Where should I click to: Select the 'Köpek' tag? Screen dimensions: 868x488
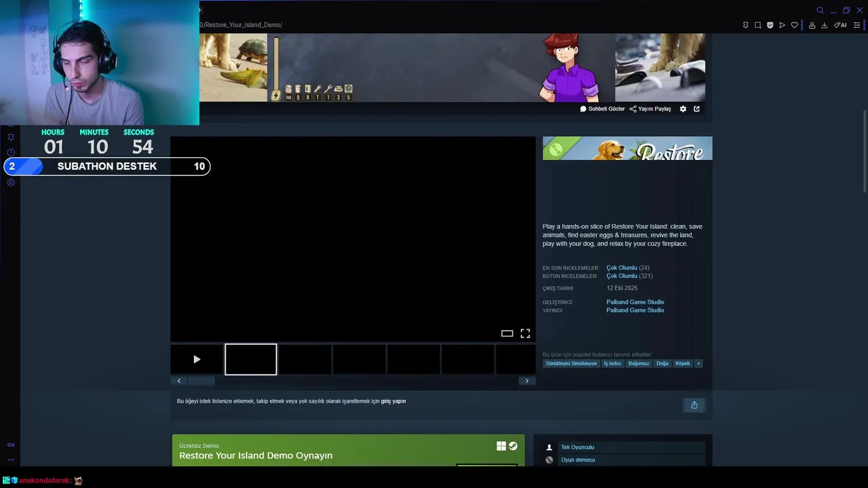[683, 363]
